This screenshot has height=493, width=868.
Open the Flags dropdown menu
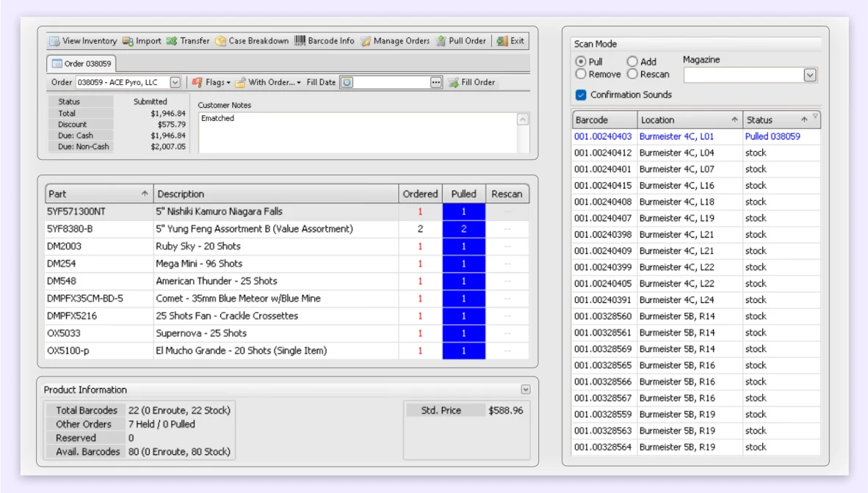click(211, 82)
